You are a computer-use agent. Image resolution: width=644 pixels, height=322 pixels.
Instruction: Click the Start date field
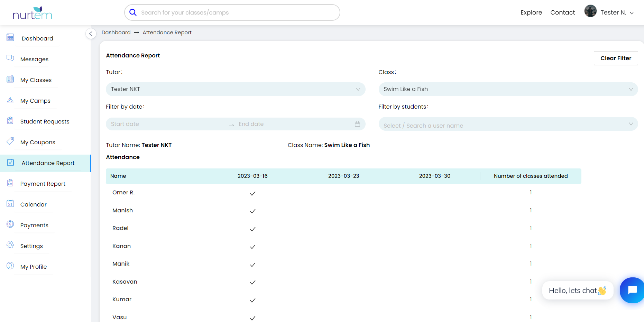166,124
